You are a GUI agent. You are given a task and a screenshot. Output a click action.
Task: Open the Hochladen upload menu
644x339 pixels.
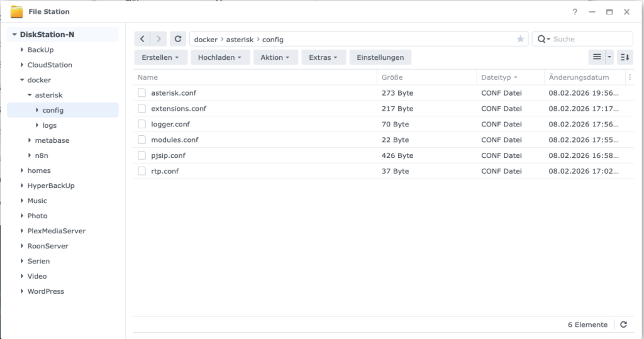220,57
